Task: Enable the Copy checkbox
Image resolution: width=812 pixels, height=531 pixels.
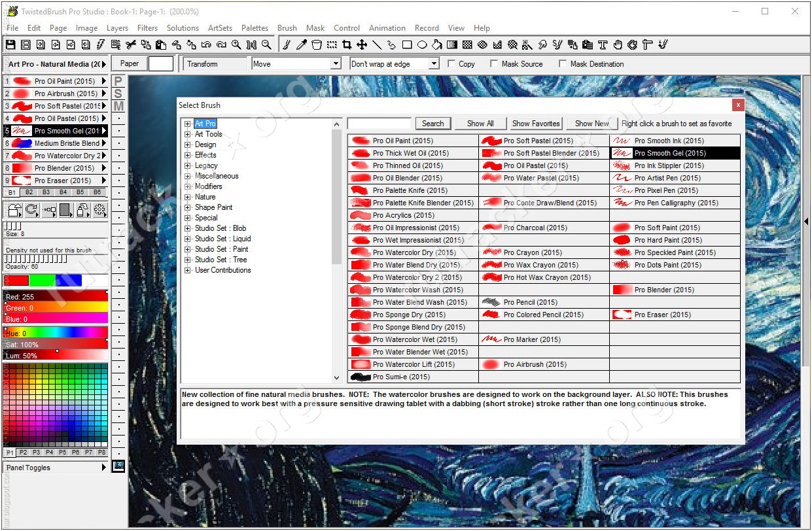Action: (x=451, y=64)
